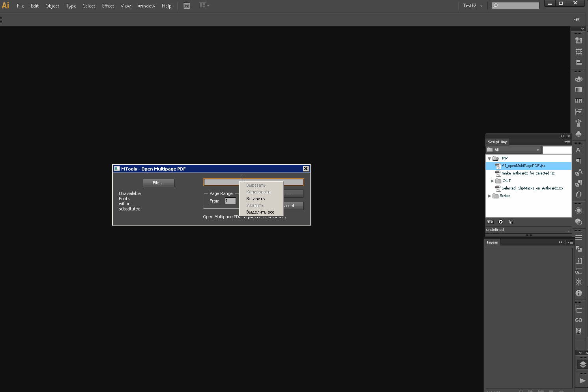The height and width of the screenshot is (392, 588).
Task: Launch Adobe Bridge from the Br icon
Action: point(187,6)
